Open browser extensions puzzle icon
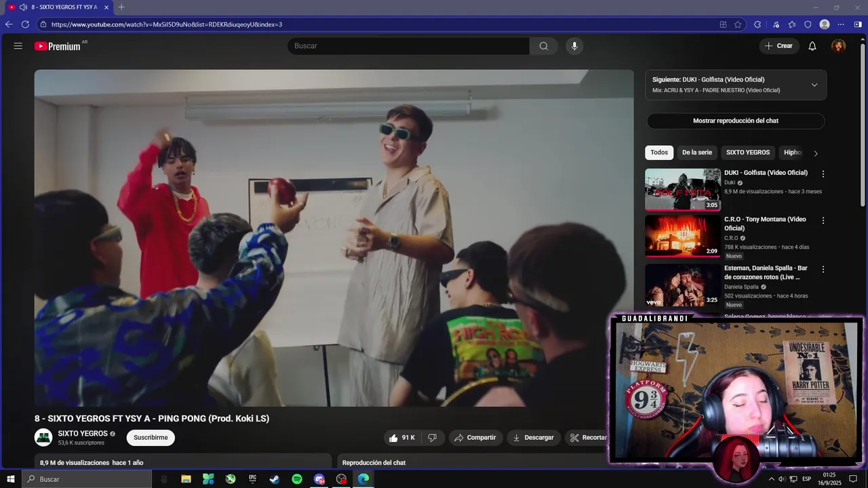 pos(757,24)
